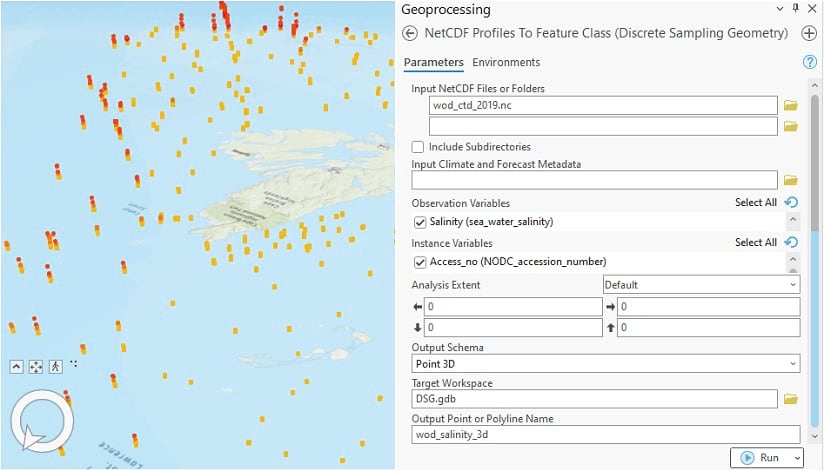Run the geoprocessing tool

(759, 458)
